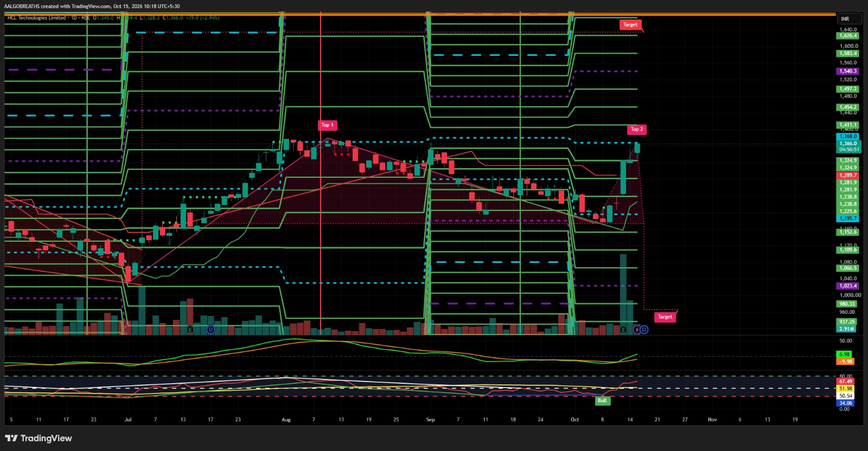The width and height of the screenshot is (868, 451).
Task: Click the green Bull signal label
Action: (602, 401)
